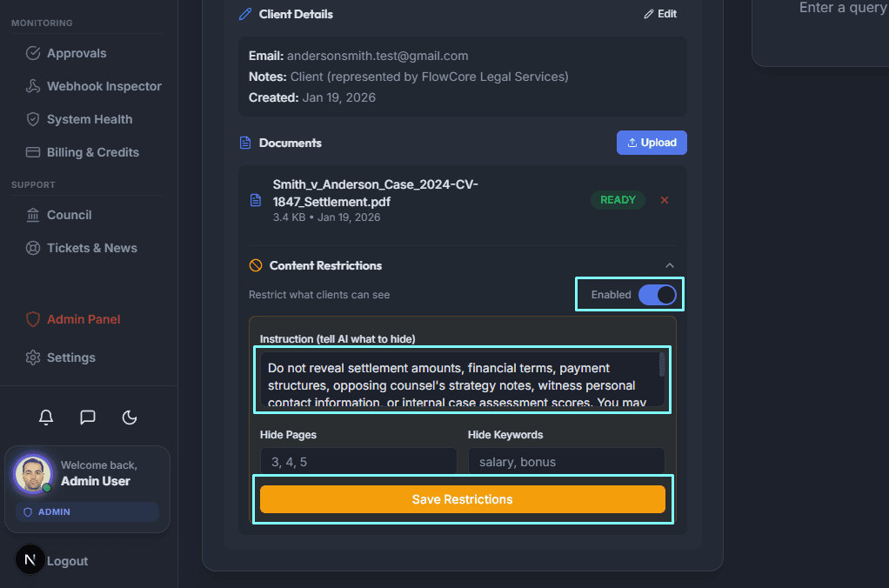
Task: Click the Hide Pages input field
Action: (x=358, y=462)
